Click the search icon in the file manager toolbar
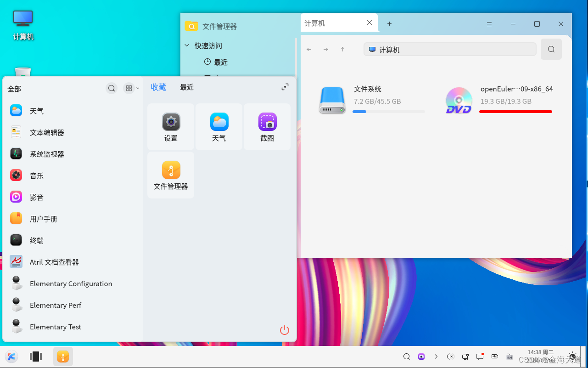The image size is (588, 368). point(551,49)
